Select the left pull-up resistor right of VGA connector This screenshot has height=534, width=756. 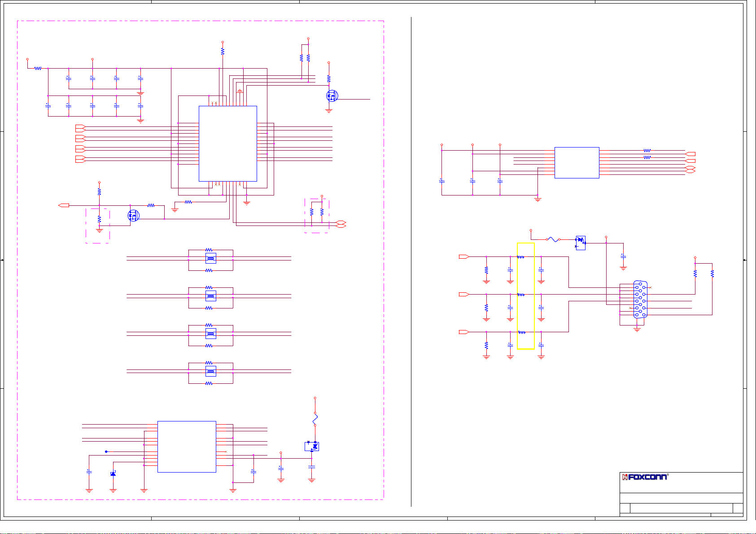click(695, 273)
